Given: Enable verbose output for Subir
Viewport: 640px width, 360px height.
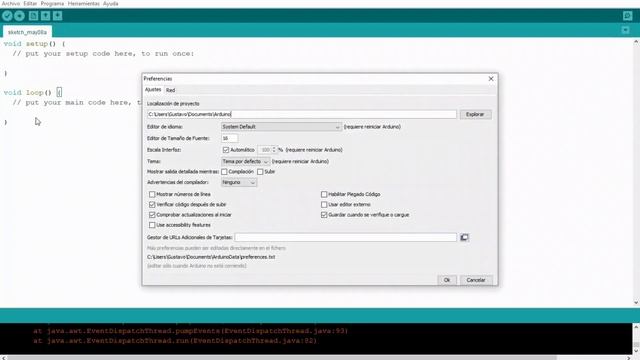Looking at the screenshot, I should click(260, 172).
